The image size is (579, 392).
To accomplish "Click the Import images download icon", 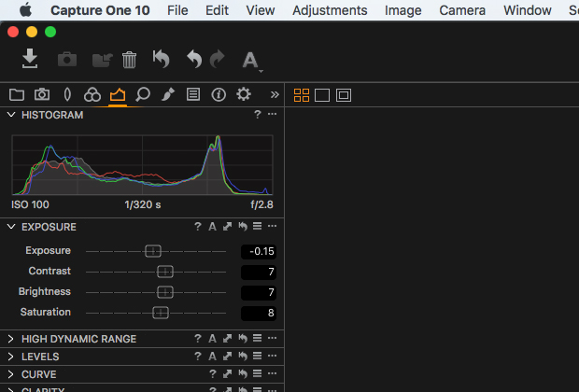I will click(x=30, y=58).
